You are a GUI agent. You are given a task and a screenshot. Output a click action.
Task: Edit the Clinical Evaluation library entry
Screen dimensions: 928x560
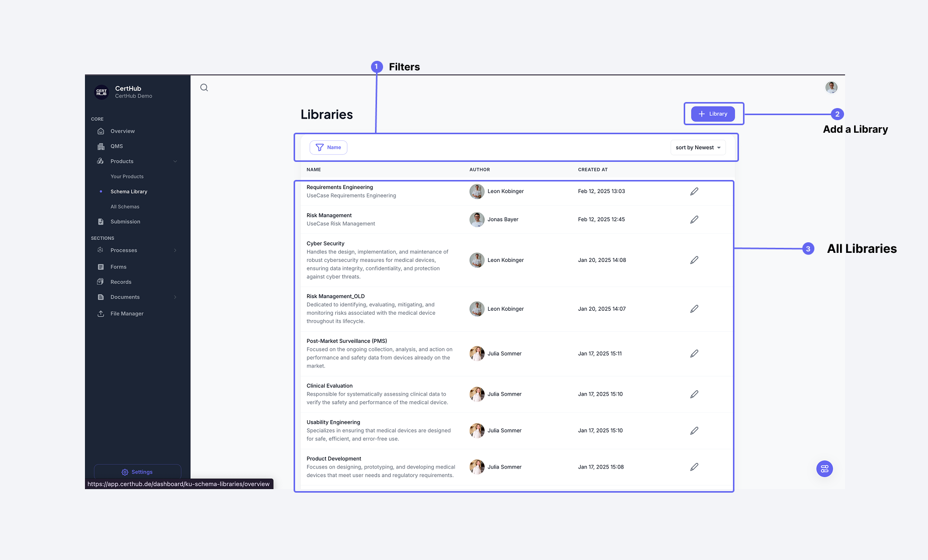pyautogui.click(x=694, y=394)
